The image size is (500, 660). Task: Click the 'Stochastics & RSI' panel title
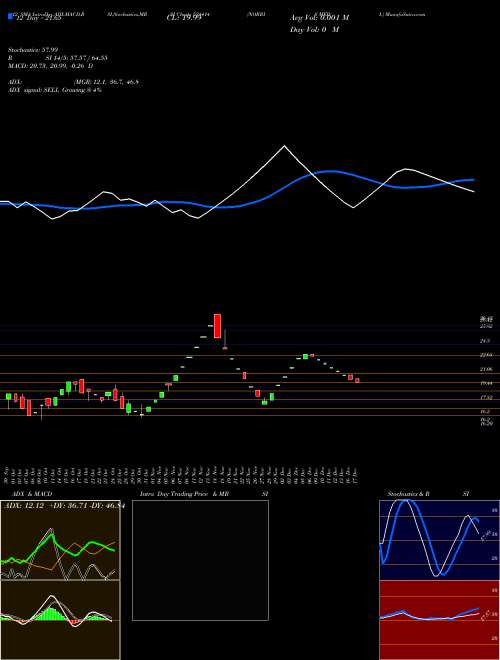click(x=428, y=494)
